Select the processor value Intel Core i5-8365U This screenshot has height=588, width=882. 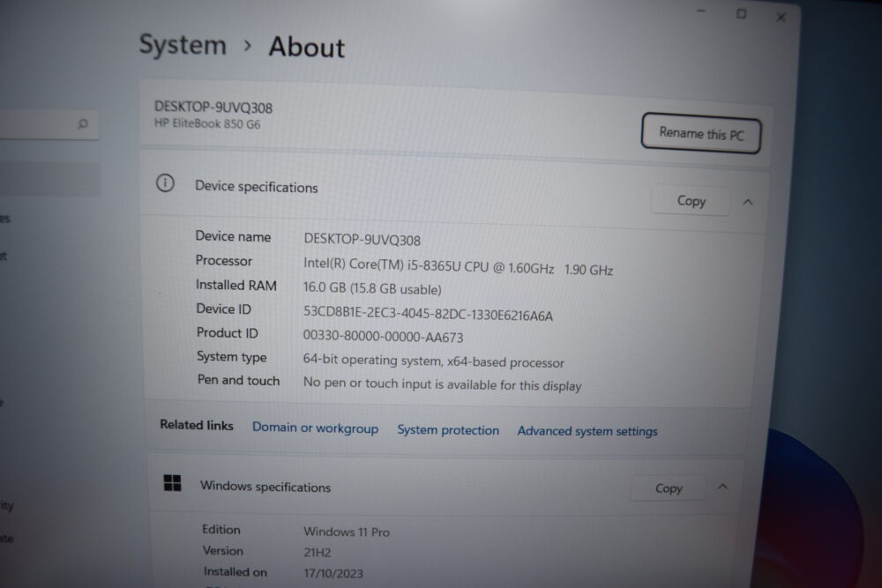(x=459, y=266)
